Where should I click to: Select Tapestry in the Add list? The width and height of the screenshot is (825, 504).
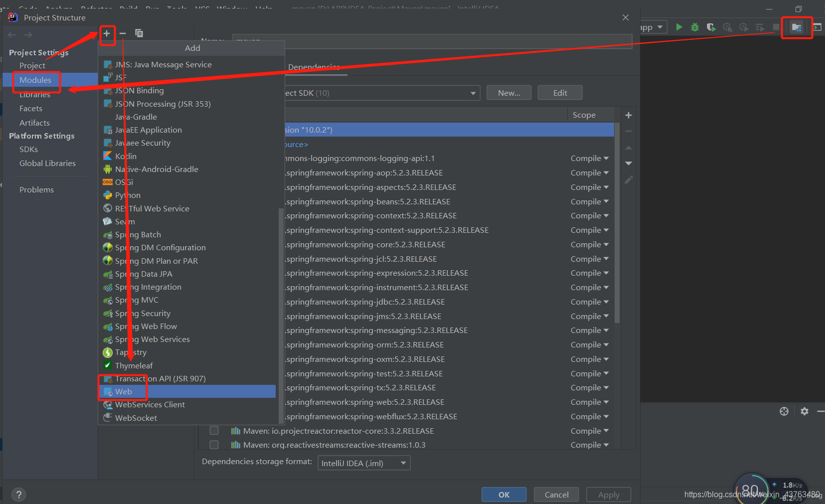187,352
